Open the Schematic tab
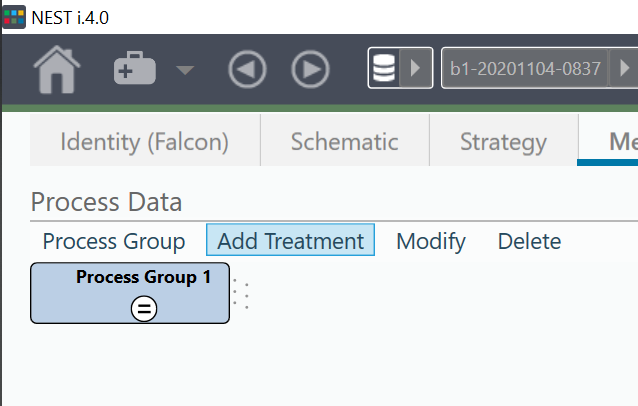 (344, 142)
